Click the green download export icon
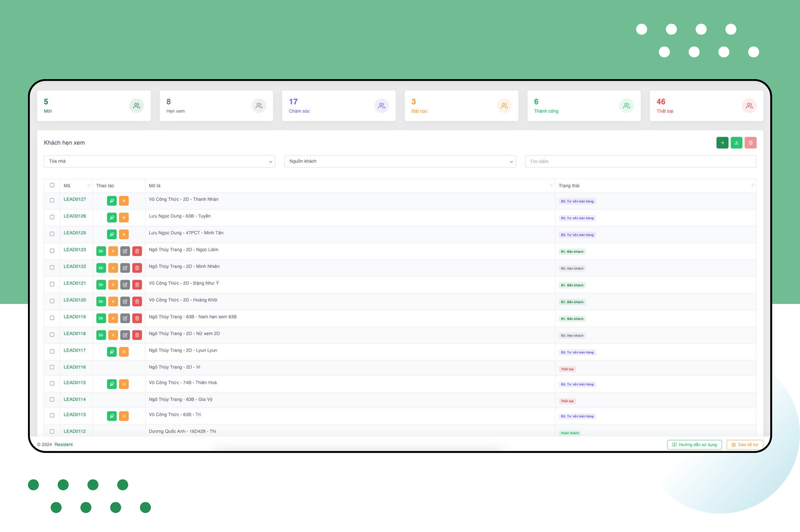 pyautogui.click(x=736, y=143)
